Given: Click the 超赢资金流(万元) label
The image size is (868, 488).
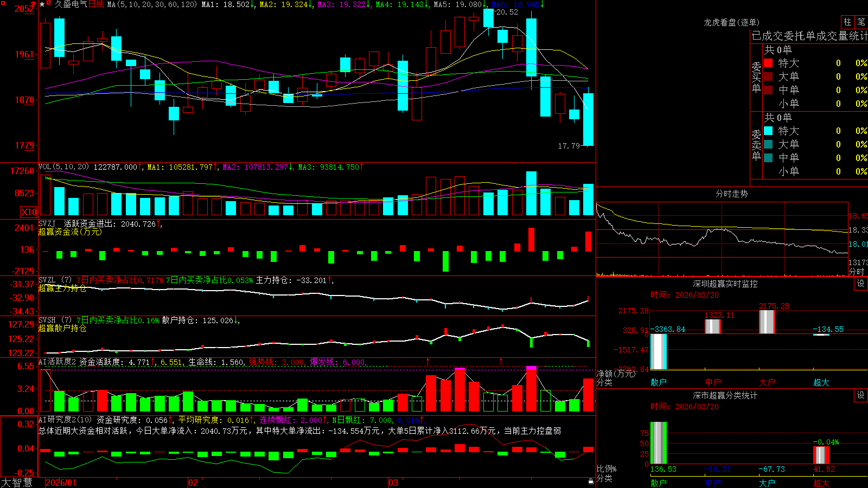Looking at the screenshot, I should pos(70,232).
